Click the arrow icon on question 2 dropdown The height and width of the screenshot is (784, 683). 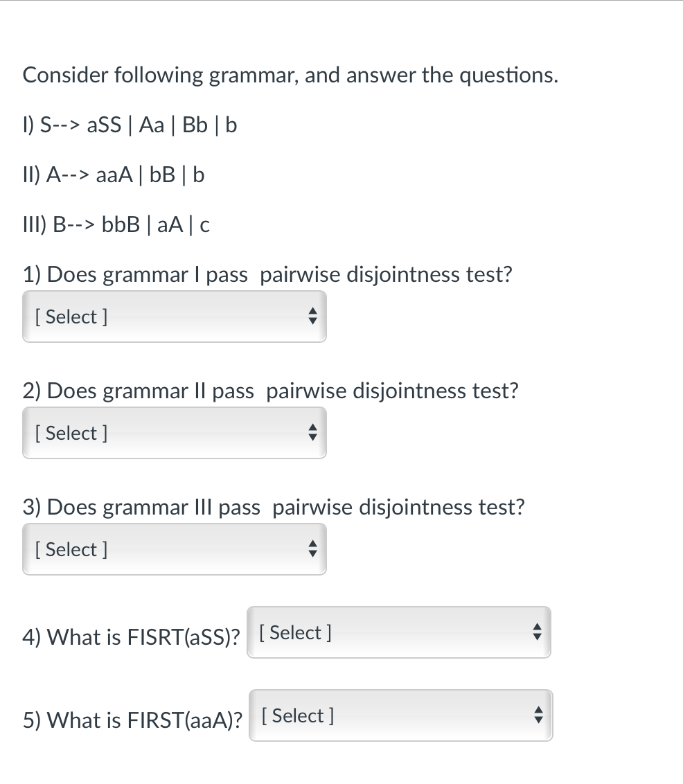(313, 433)
